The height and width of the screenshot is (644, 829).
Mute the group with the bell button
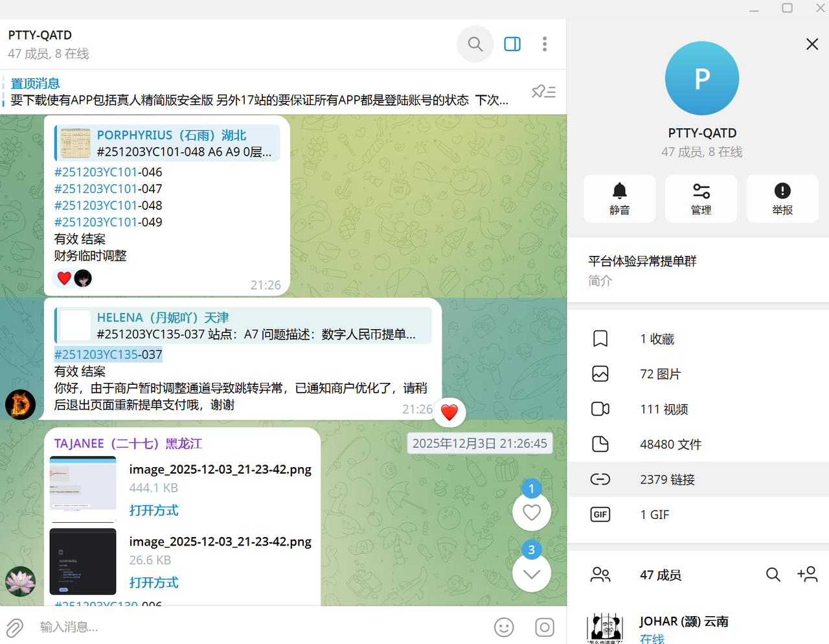click(x=620, y=198)
